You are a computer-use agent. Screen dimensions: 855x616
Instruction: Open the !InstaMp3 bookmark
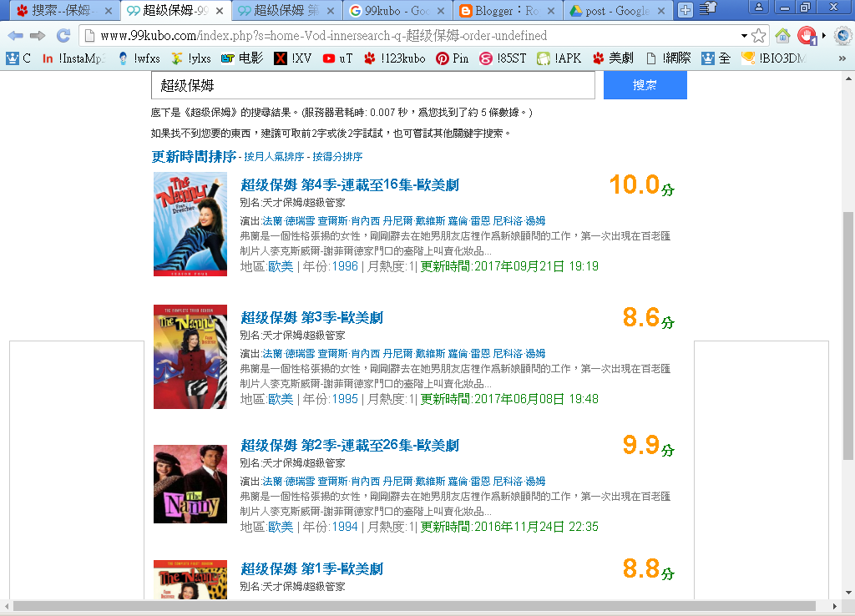73,58
